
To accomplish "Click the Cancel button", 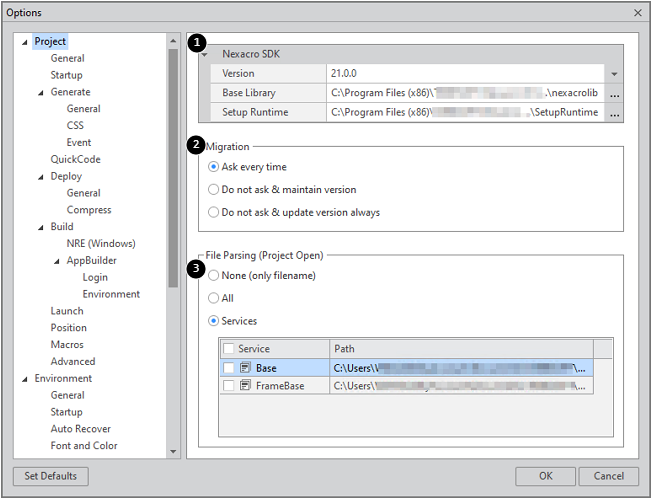I will (608, 476).
